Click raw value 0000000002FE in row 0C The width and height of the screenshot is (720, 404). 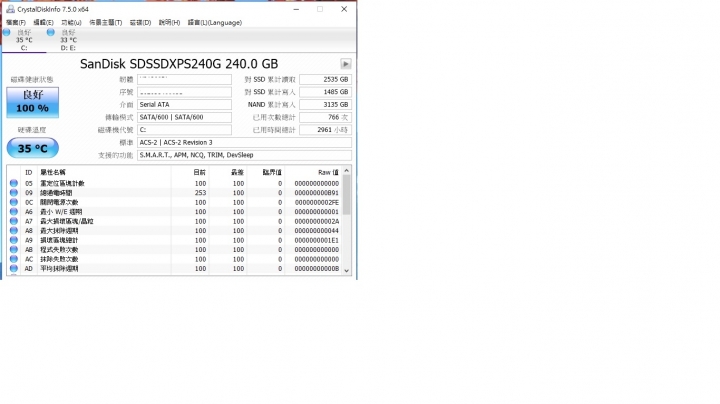point(317,202)
